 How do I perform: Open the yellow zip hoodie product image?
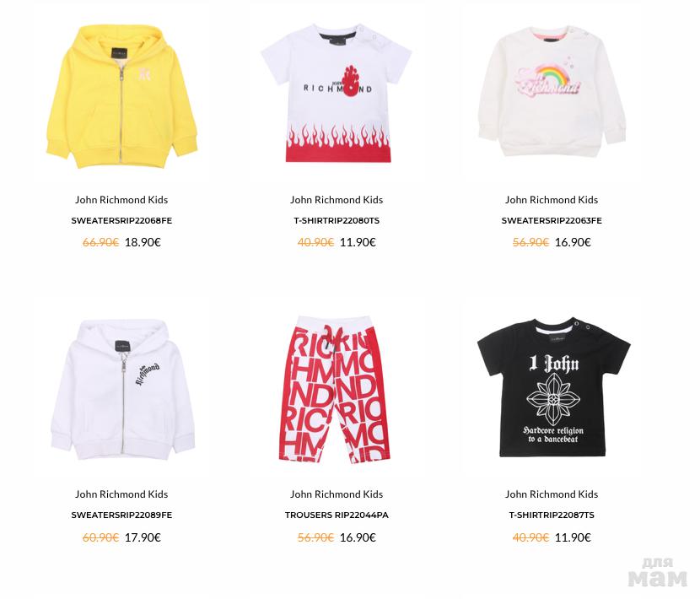(x=121, y=96)
